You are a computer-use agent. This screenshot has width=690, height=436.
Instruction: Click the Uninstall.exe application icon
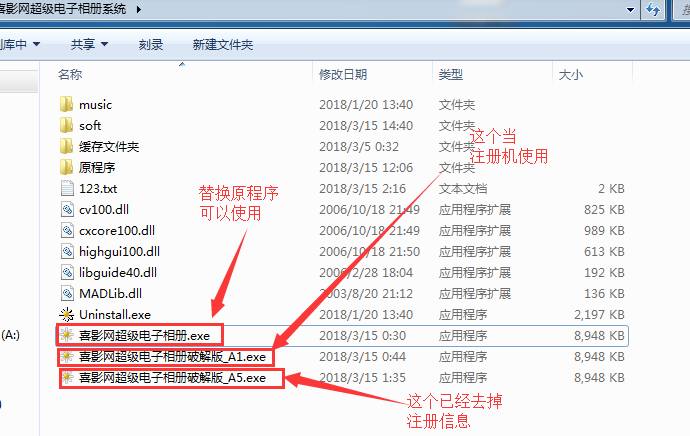point(66,315)
